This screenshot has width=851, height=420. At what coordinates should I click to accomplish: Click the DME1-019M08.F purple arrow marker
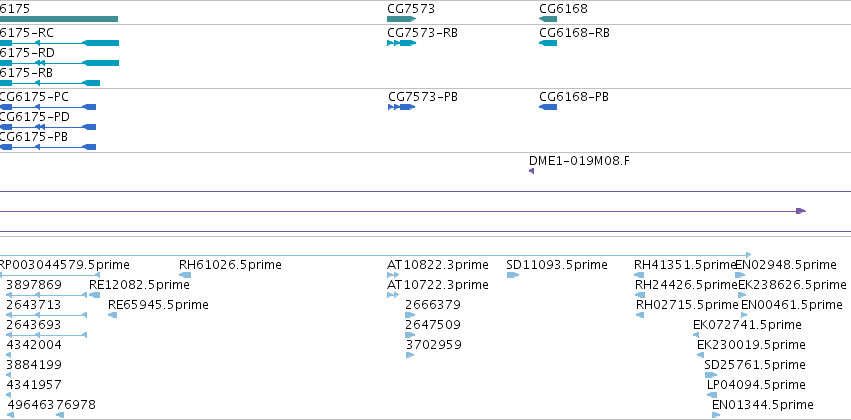pos(531,171)
